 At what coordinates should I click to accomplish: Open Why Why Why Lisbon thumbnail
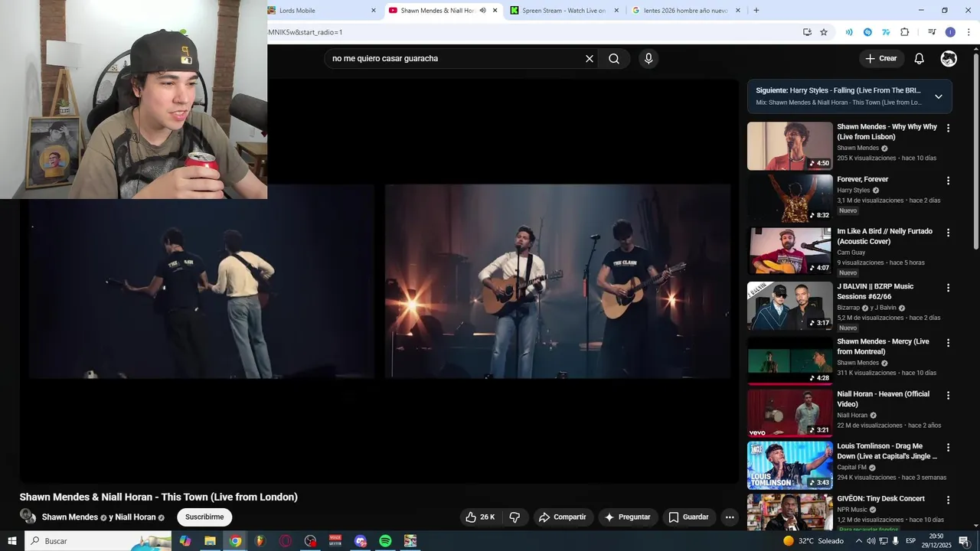[x=789, y=146]
